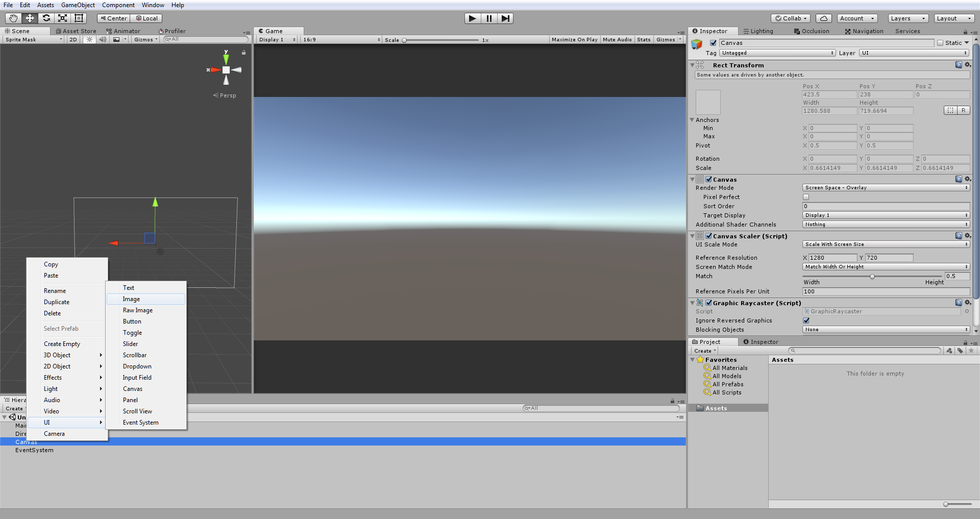This screenshot has height=519, width=980.
Task: Enable the Pixel Perfect checkbox
Action: [806, 197]
